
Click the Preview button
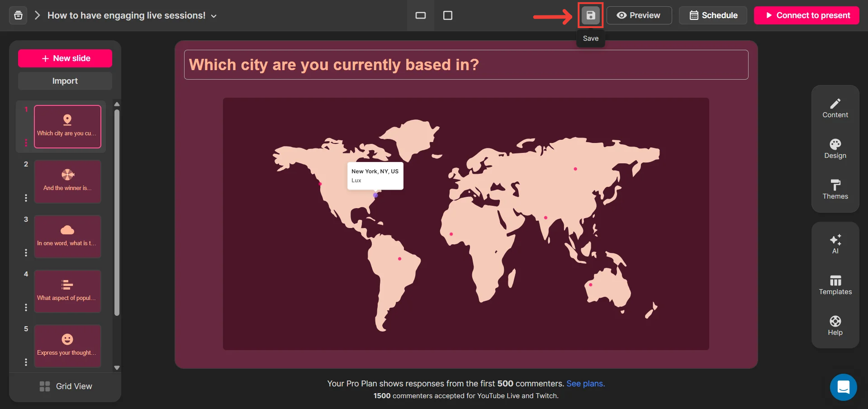(x=639, y=15)
